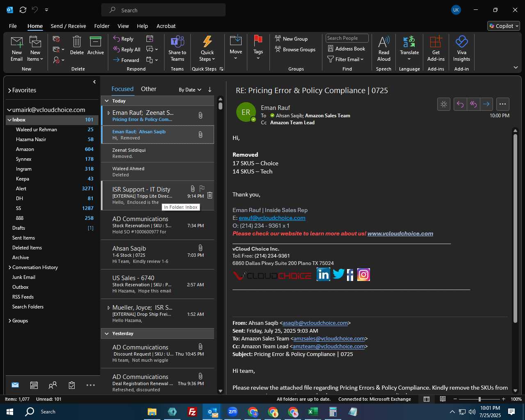Click the Read Aloud icon

click(x=384, y=41)
